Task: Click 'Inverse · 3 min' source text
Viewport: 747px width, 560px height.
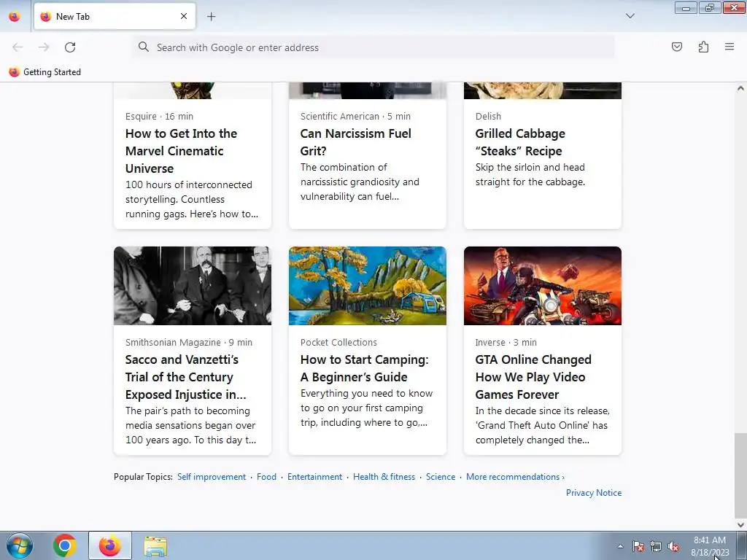Action: click(506, 343)
